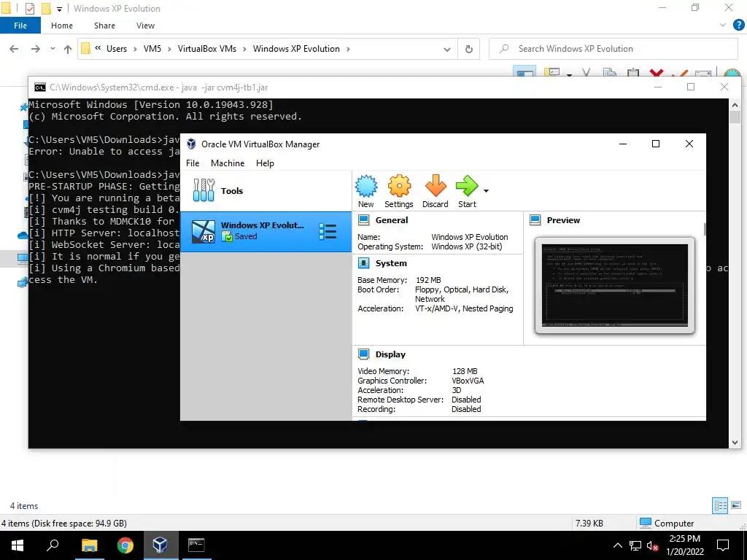The height and width of the screenshot is (560, 747).
Task: Click the Preview section icon
Action: tap(535, 220)
